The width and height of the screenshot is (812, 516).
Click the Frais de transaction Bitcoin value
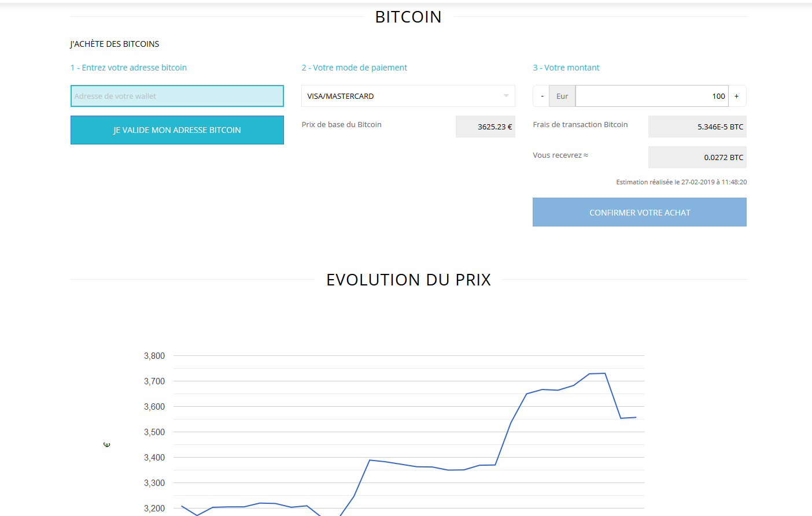(697, 126)
